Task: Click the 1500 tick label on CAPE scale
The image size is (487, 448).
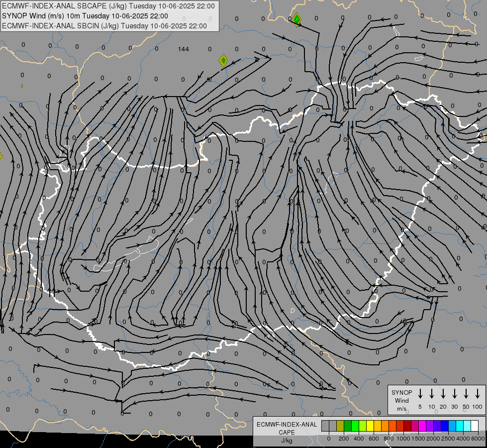Action: tap(418, 439)
